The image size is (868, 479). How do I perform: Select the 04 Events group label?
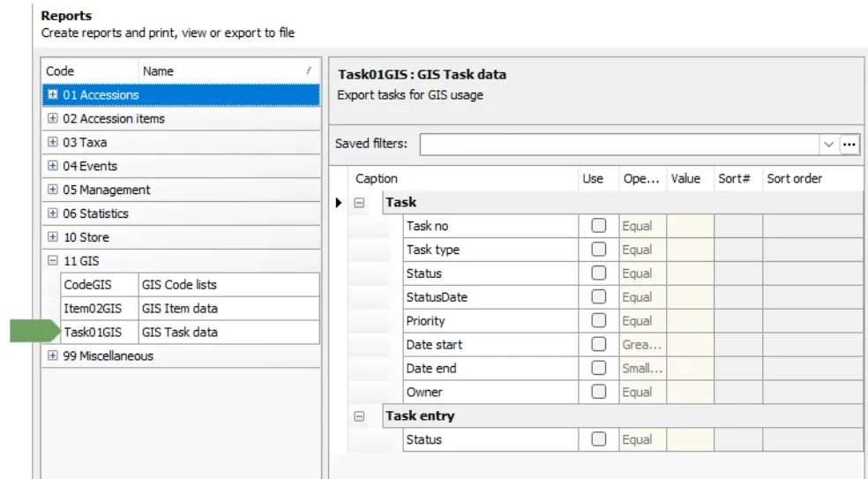(90, 166)
